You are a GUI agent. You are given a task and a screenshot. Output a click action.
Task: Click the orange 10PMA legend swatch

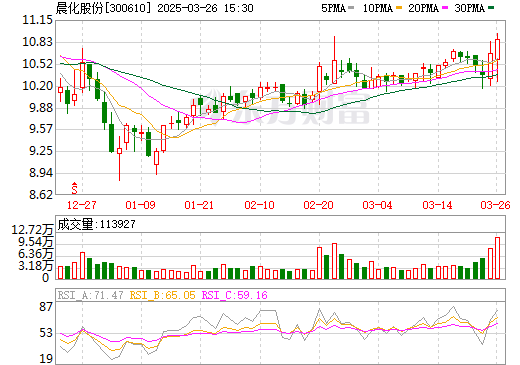tap(399, 8)
